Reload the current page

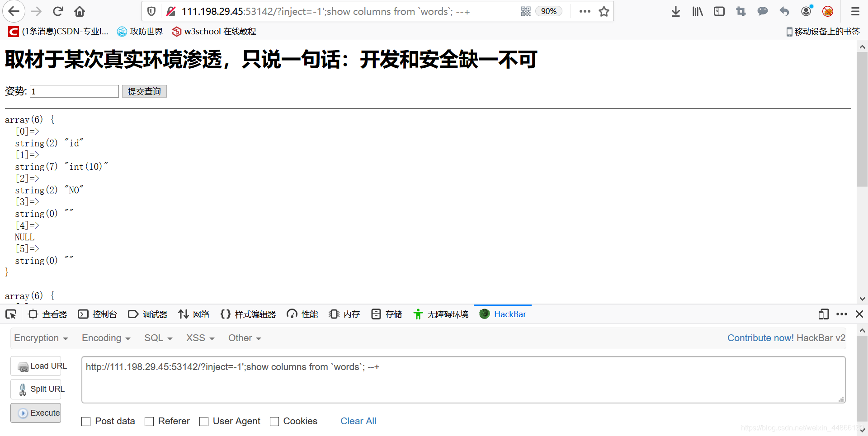tap(58, 12)
